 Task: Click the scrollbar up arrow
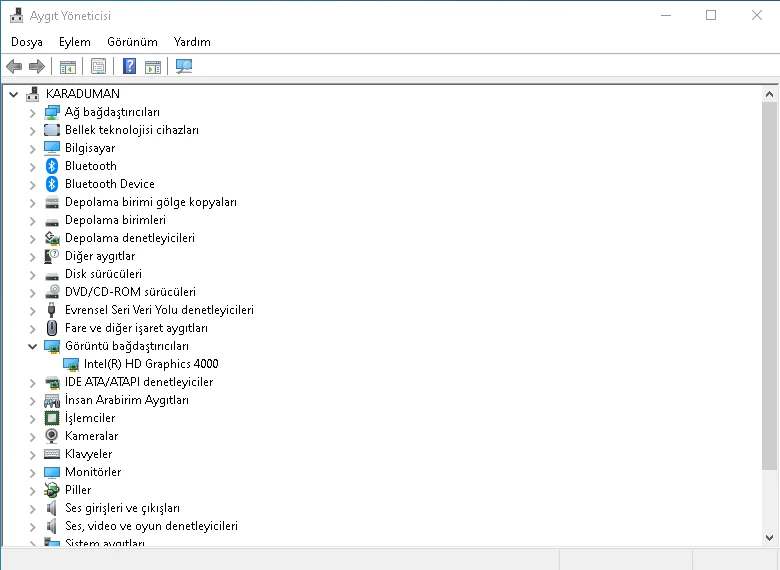tap(769, 94)
